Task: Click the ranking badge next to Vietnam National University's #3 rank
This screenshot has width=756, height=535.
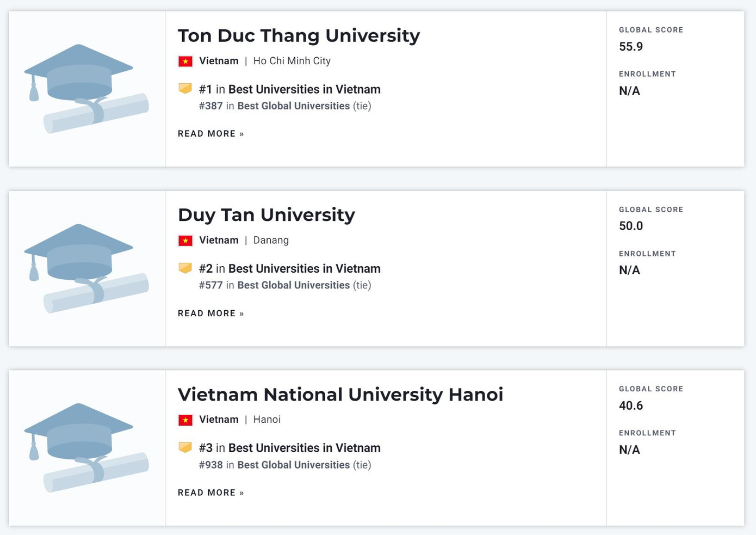Action: tap(185, 447)
